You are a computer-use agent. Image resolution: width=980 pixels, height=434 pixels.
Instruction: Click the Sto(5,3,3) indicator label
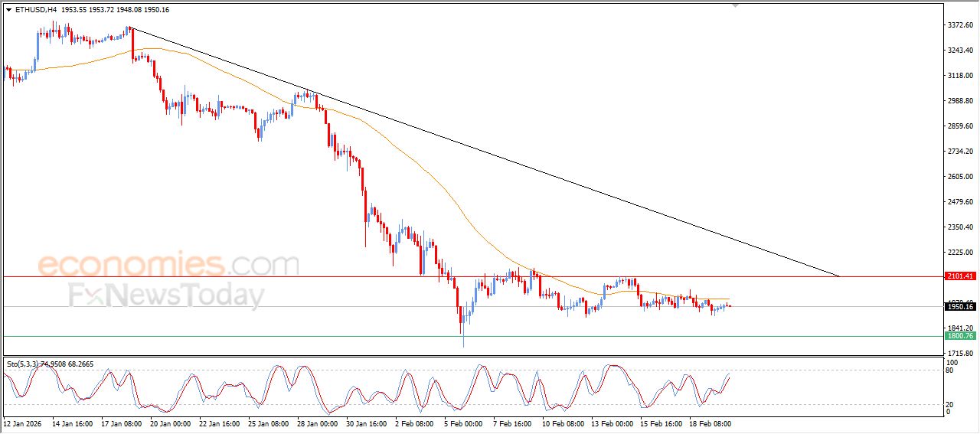27,364
